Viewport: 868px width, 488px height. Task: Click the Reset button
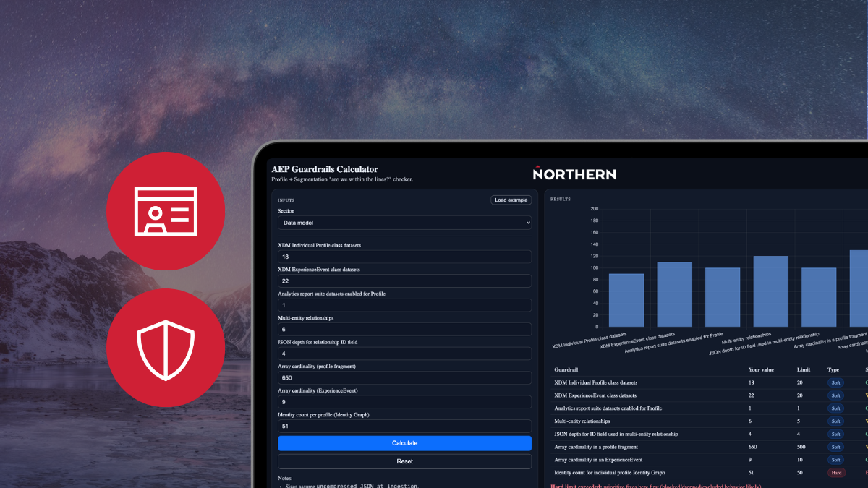point(405,461)
